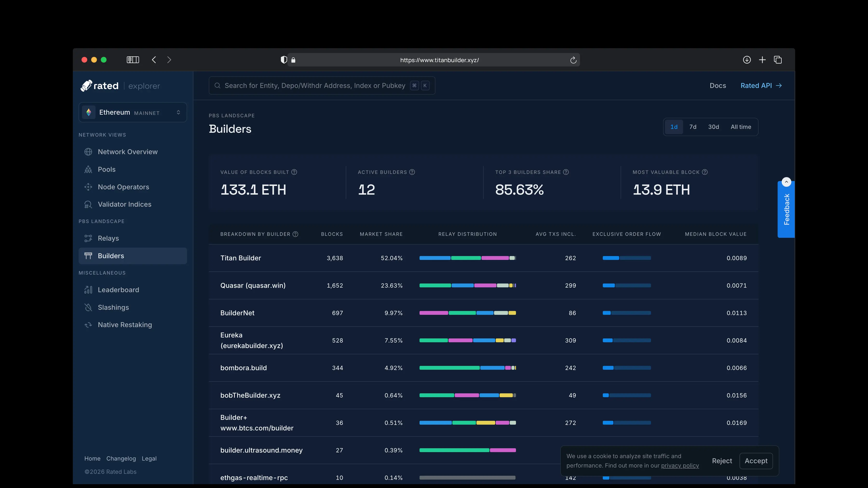Image resolution: width=868 pixels, height=488 pixels.
Task: Click info icon beside Top 3 Builders Share
Action: pyautogui.click(x=566, y=172)
